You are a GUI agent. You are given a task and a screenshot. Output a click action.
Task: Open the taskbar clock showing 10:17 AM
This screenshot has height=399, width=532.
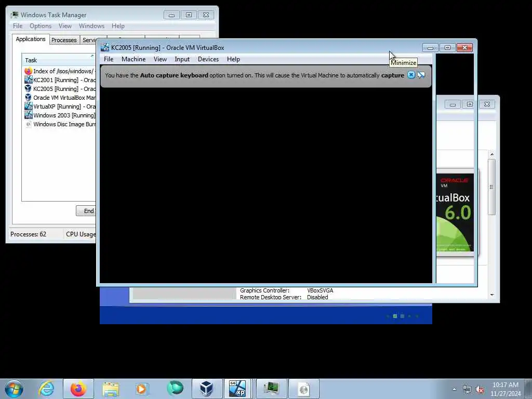[506, 389]
